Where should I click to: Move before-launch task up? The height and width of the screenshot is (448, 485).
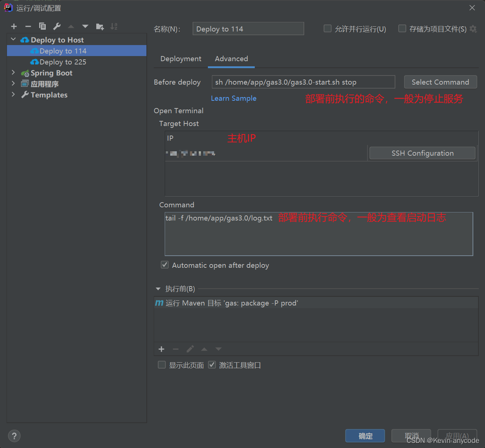tap(204, 349)
